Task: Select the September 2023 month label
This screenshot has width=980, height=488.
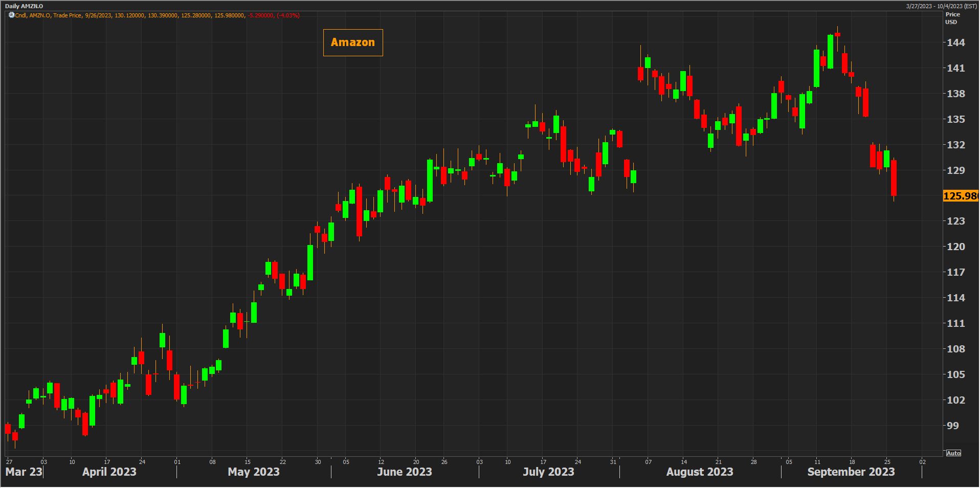Action: coord(851,472)
